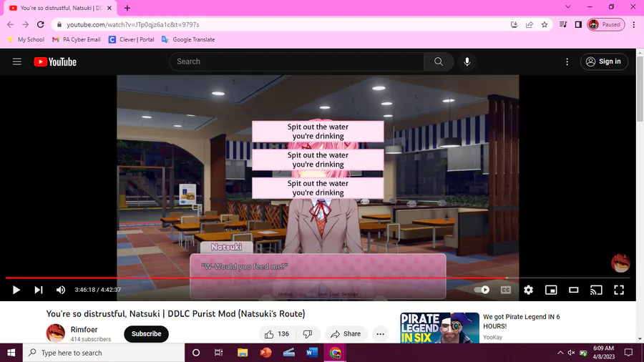644x362 pixels.
Task: Show hidden system tray icons
Action: pos(560,353)
